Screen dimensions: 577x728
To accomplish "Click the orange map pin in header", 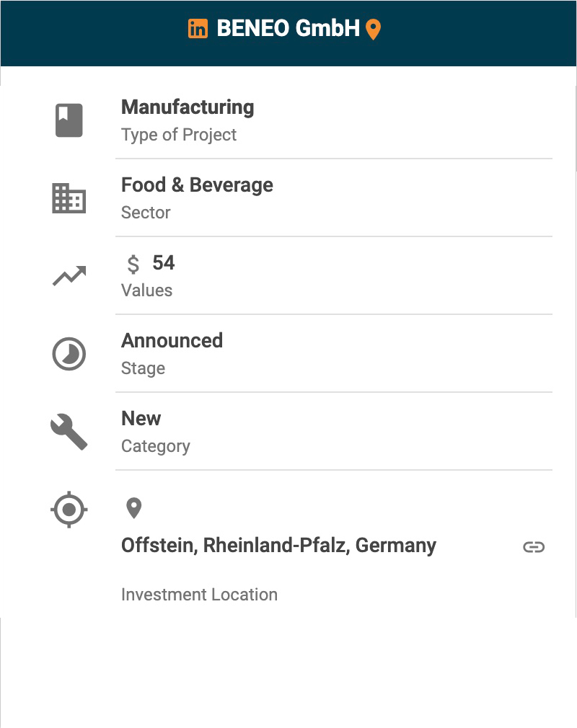I will click(373, 30).
